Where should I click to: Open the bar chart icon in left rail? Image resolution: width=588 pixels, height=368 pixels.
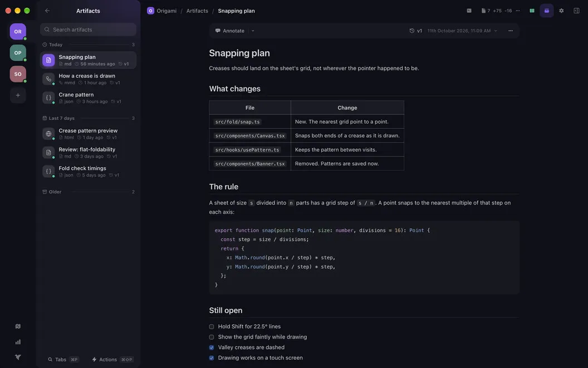tap(18, 342)
